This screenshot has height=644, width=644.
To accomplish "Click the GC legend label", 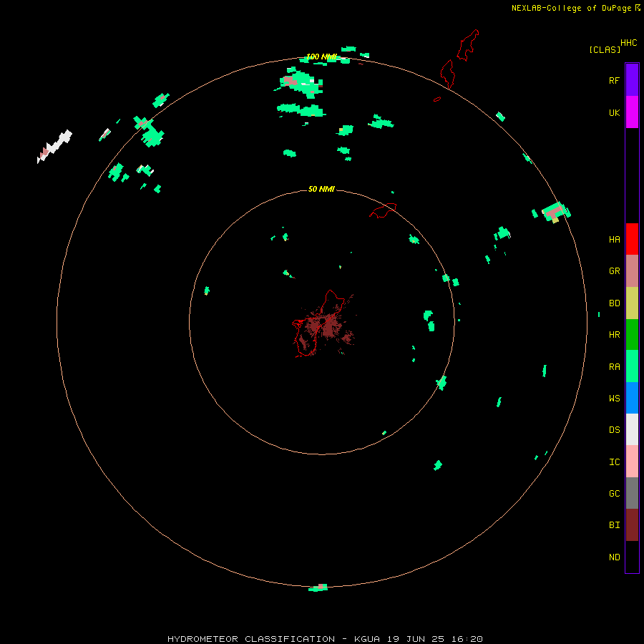I will point(614,493).
